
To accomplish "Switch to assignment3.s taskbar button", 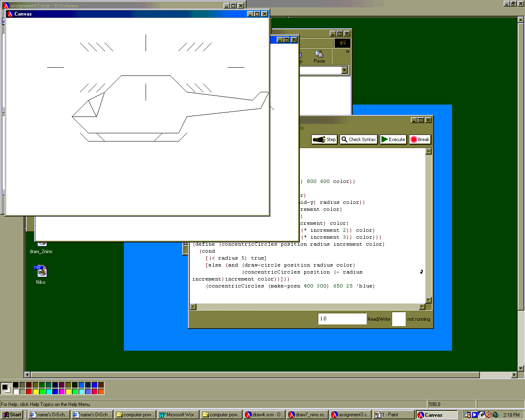I will coord(350,415).
